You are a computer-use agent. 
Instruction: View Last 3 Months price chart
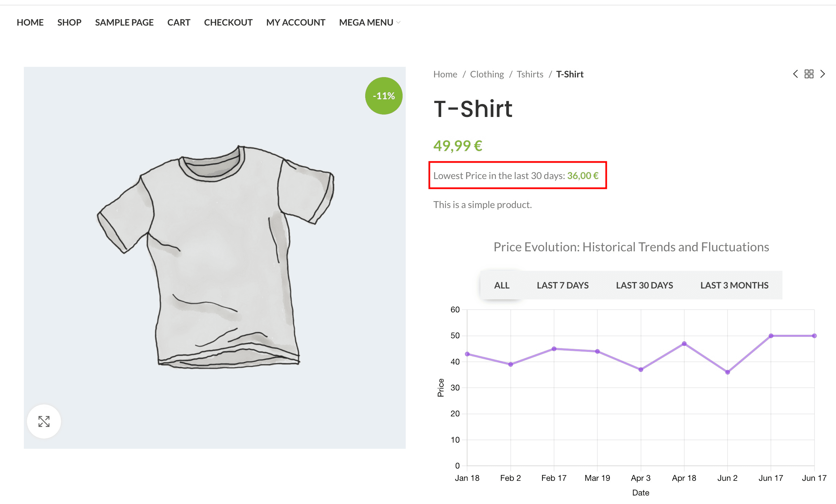point(734,285)
